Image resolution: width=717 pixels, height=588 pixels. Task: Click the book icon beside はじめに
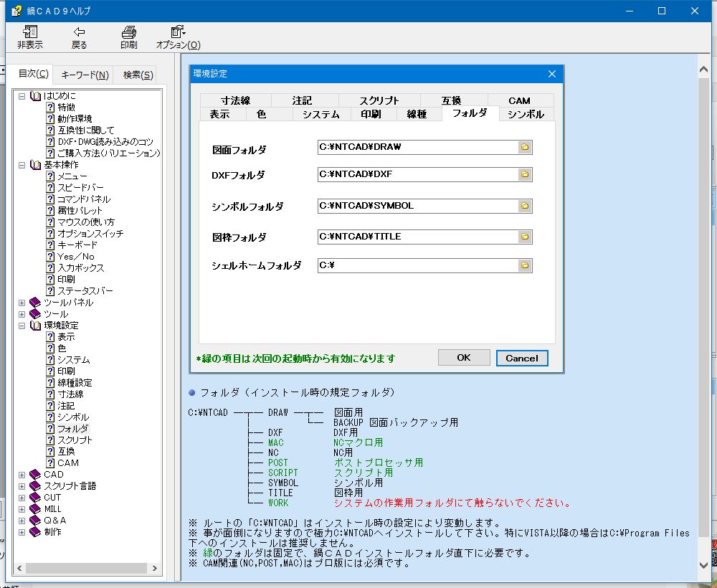[35, 96]
